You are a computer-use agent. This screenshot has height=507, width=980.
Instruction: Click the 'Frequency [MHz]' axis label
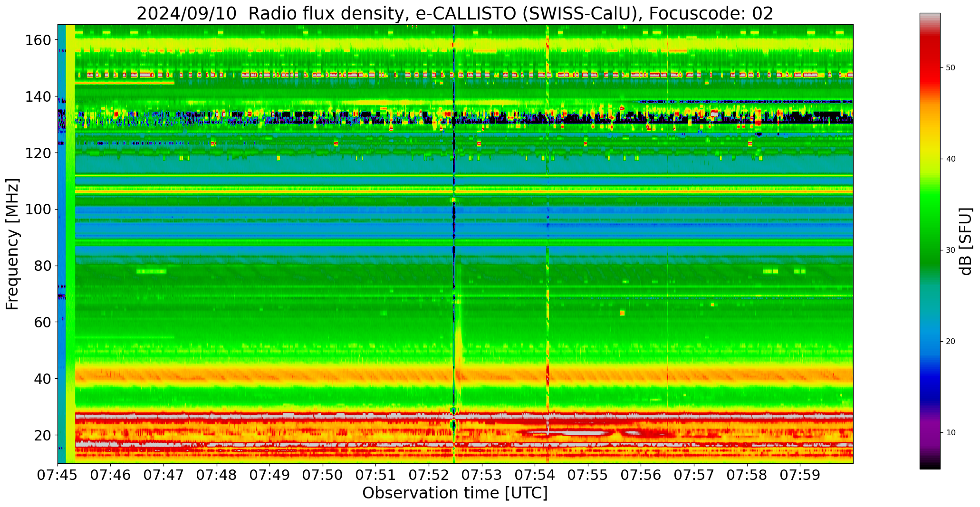pos(12,244)
